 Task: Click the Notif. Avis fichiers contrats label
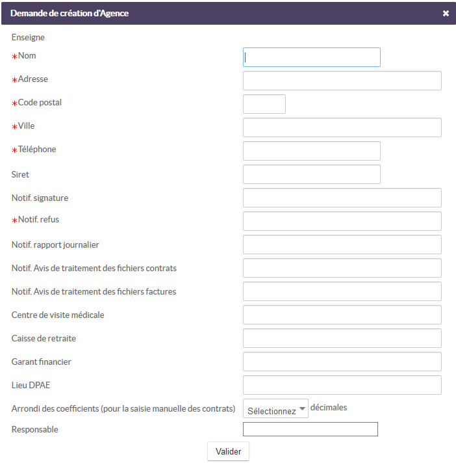click(x=94, y=268)
